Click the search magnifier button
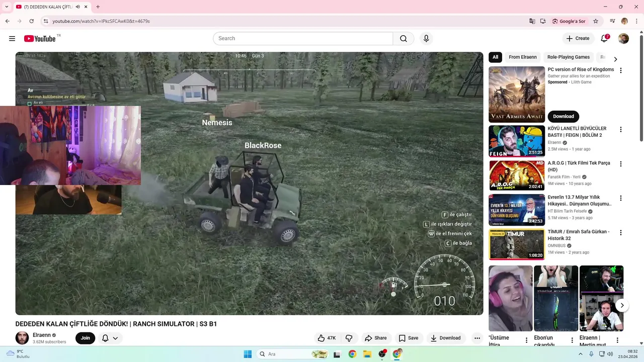Screen dimensions: 644x362 pos(404,38)
